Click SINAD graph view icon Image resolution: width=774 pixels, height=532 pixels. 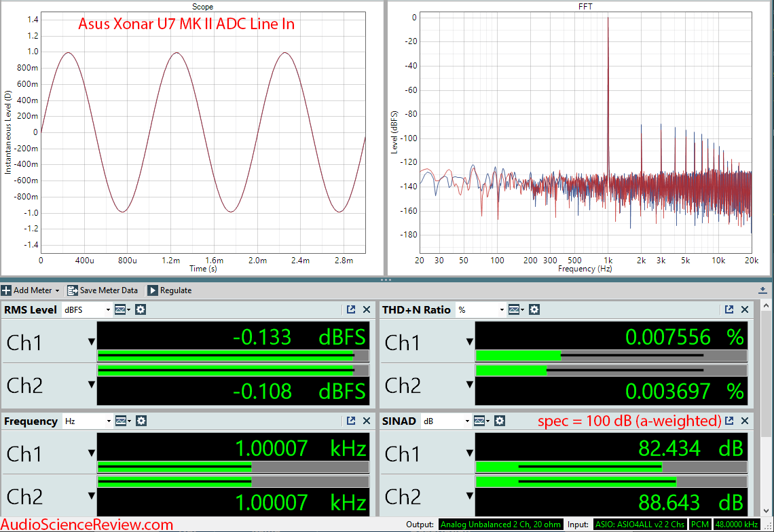[x=481, y=421]
